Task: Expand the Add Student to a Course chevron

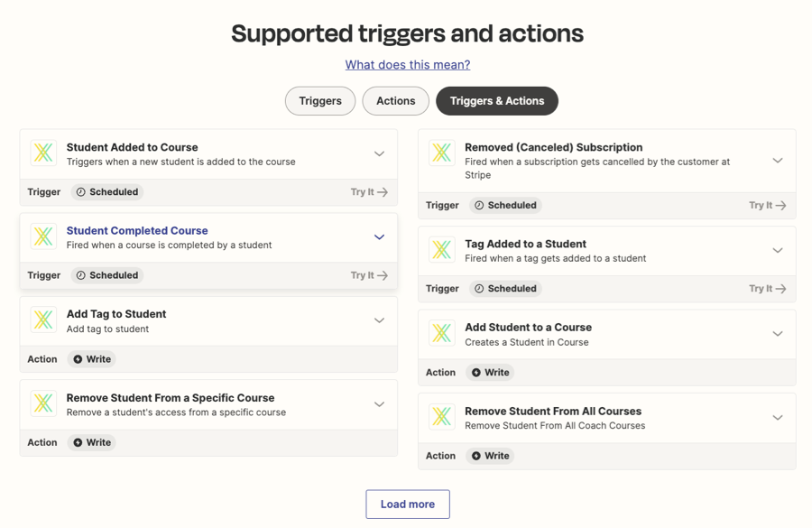Action: point(778,334)
